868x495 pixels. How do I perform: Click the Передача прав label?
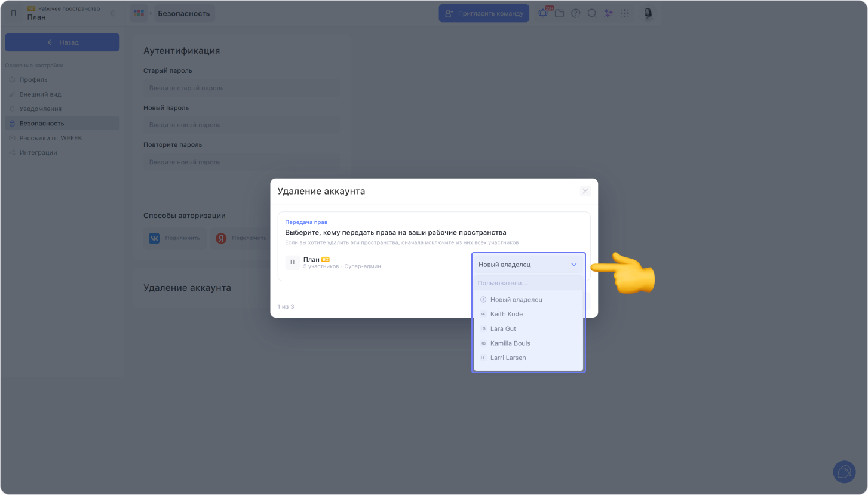click(x=306, y=222)
